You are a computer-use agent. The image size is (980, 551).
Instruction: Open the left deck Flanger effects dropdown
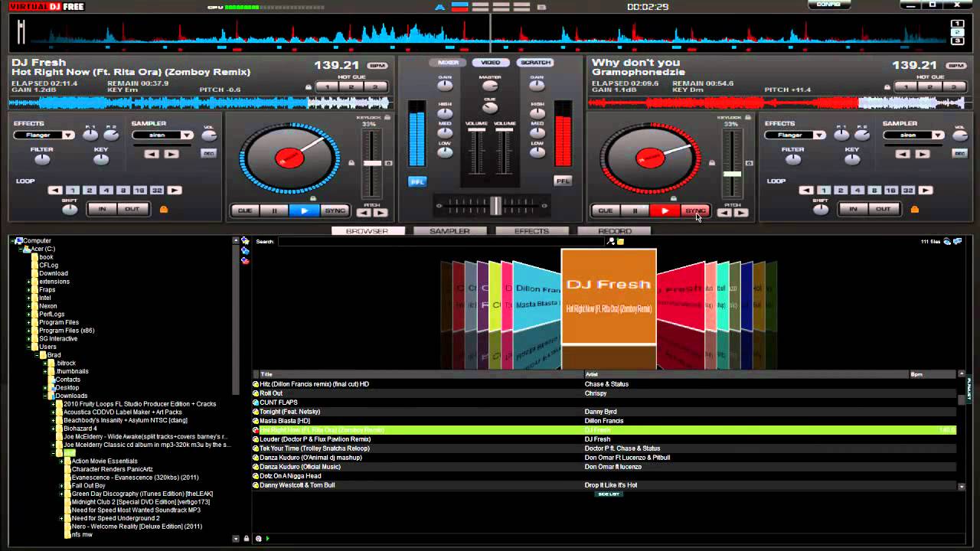pos(68,135)
